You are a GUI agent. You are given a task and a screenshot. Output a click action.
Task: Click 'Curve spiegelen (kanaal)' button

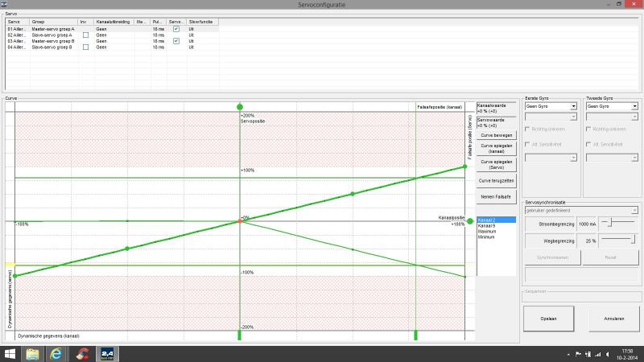tap(496, 149)
